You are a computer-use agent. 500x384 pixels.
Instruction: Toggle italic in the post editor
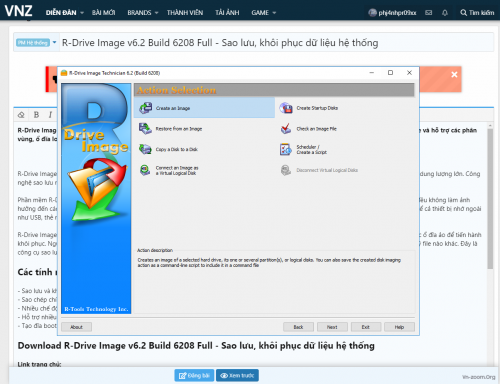(x=50, y=115)
